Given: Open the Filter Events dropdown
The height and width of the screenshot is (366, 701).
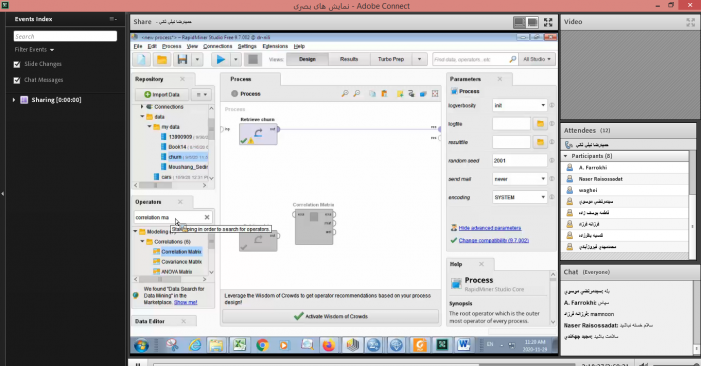Looking at the screenshot, I should click(34, 50).
